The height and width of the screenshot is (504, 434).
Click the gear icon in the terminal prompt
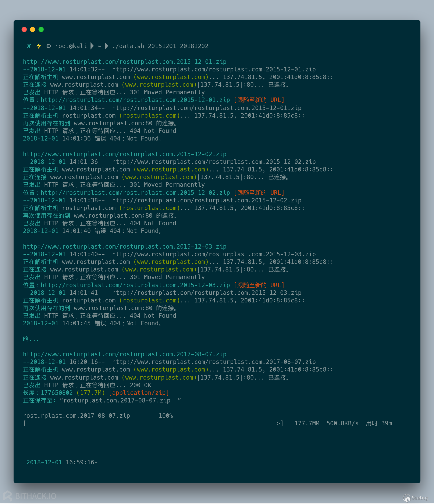(49, 46)
